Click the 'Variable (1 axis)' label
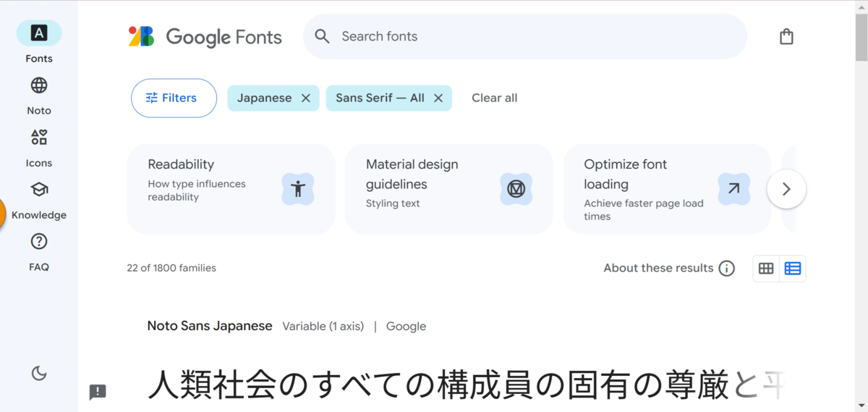The height and width of the screenshot is (412, 868). click(323, 327)
